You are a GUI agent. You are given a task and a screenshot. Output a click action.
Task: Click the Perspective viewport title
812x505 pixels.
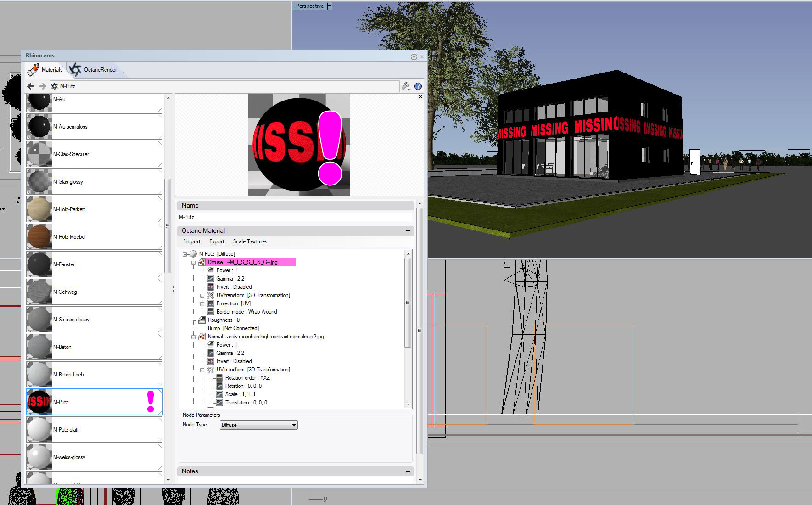pyautogui.click(x=310, y=6)
